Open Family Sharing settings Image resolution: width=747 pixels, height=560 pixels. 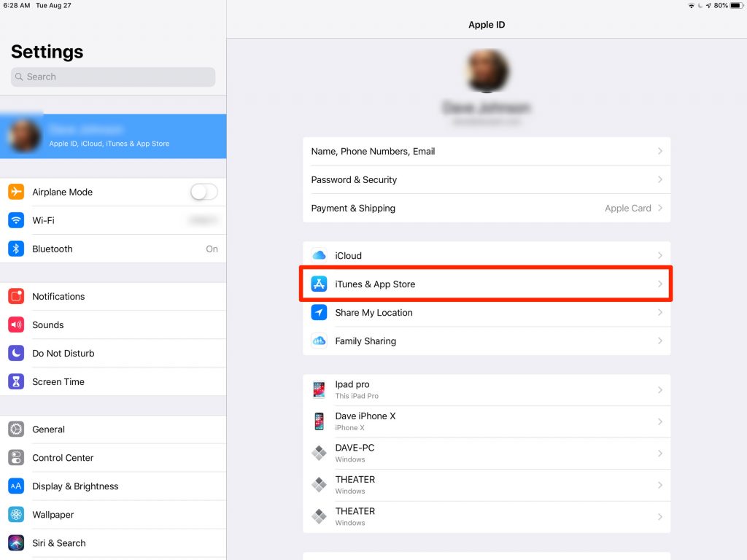pyautogui.click(x=487, y=341)
